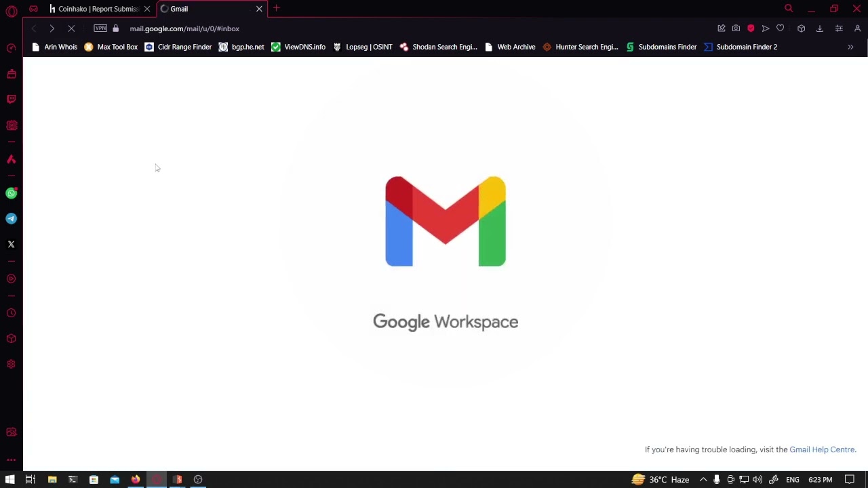
Task: Go back in tab history
Action: tap(33, 28)
